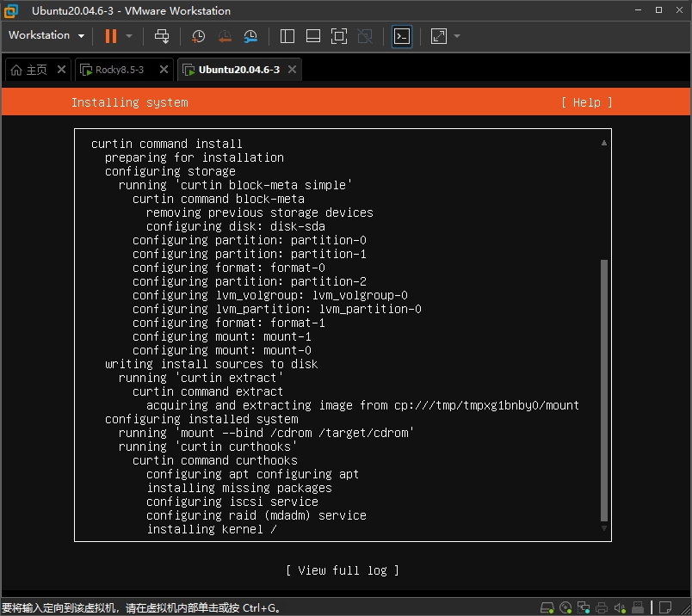Expand the stretch display dropdown arrow
The width and height of the screenshot is (692, 616).
(457, 36)
